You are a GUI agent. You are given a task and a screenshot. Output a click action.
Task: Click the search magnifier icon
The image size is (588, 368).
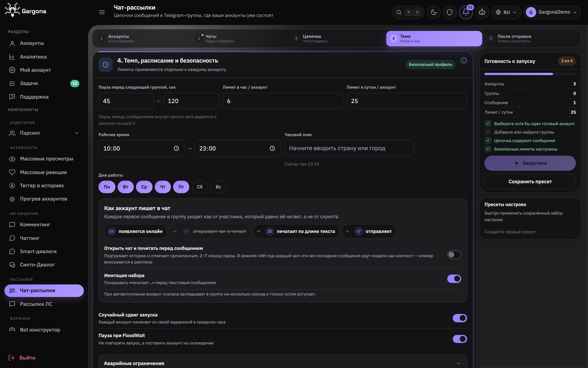click(x=399, y=12)
